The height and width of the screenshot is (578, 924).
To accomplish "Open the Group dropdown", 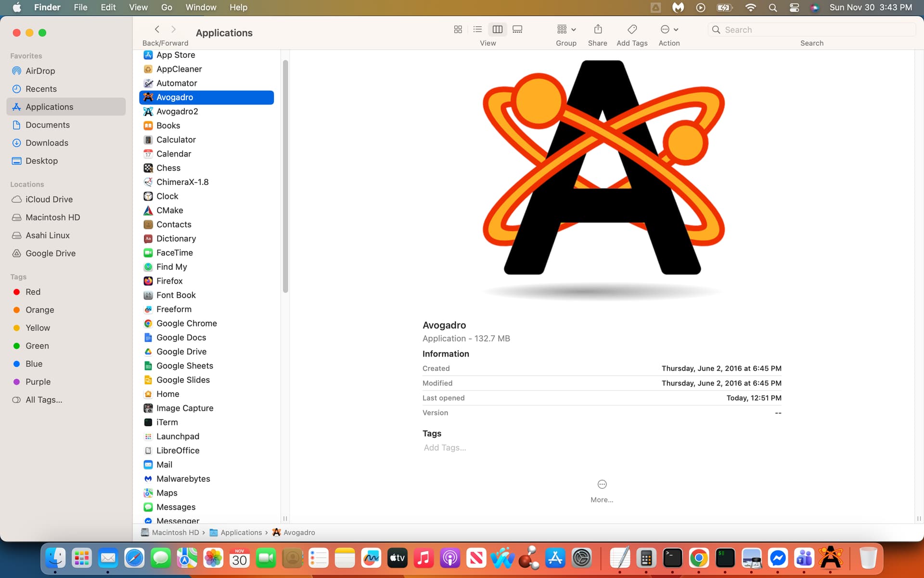I will click(x=566, y=29).
